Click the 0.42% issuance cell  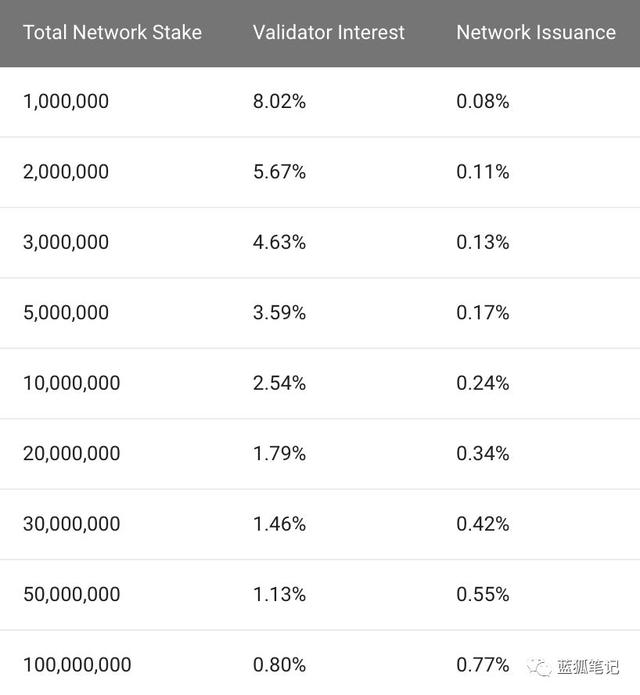click(x=483, y=524)
